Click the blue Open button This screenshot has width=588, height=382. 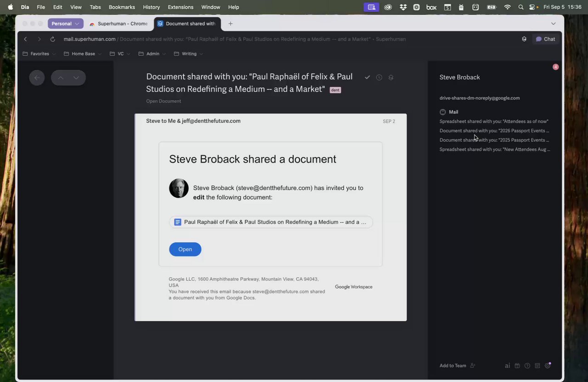(185, 249)
